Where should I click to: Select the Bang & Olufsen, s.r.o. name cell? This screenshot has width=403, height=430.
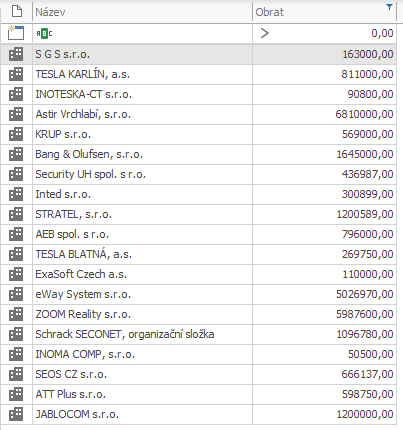click(142, 154)
